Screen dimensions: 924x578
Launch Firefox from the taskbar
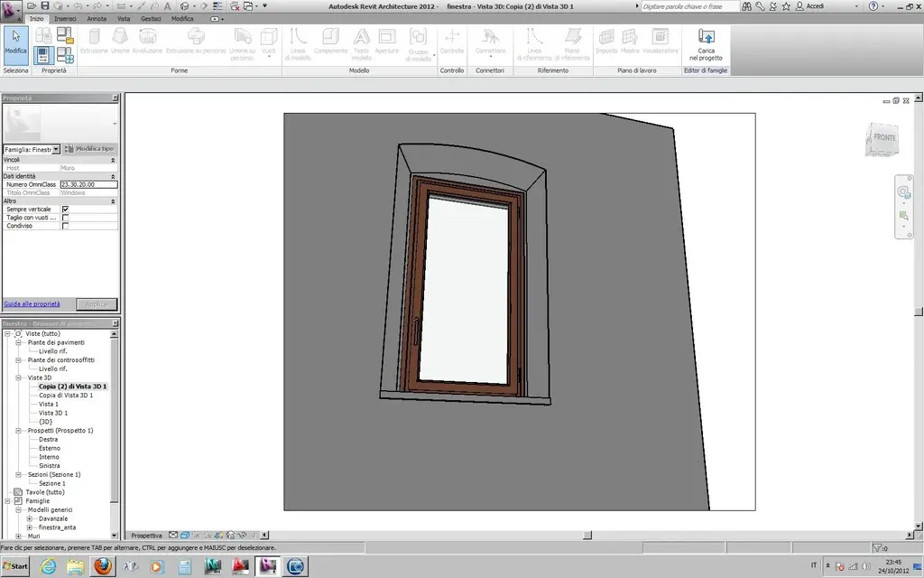[x=102, y=566]
